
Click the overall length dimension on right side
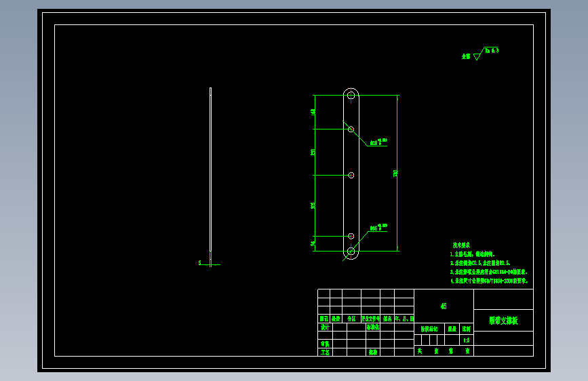[x=395, y=174]
